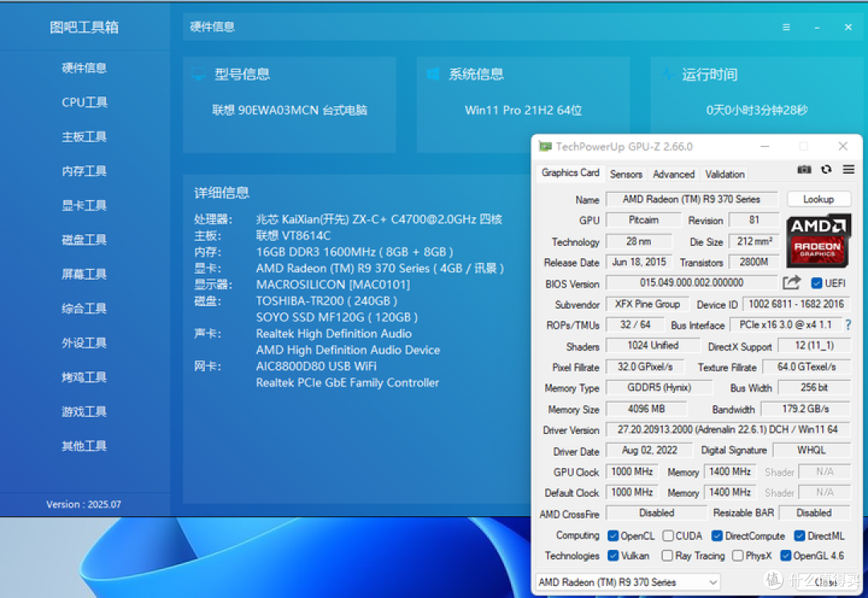Open the GPU selection dropdown in GPU-Z
The image size is (868, 598).
coord(628,582)
